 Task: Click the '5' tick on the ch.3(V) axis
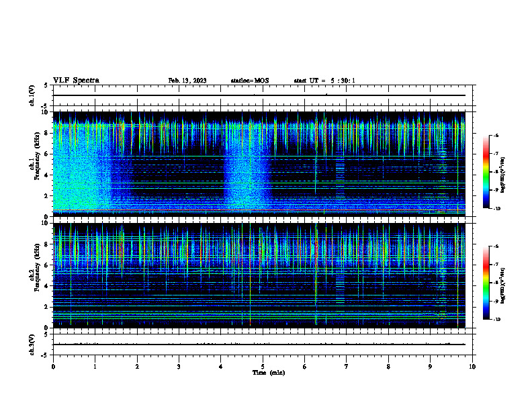(x=46, y=334)
